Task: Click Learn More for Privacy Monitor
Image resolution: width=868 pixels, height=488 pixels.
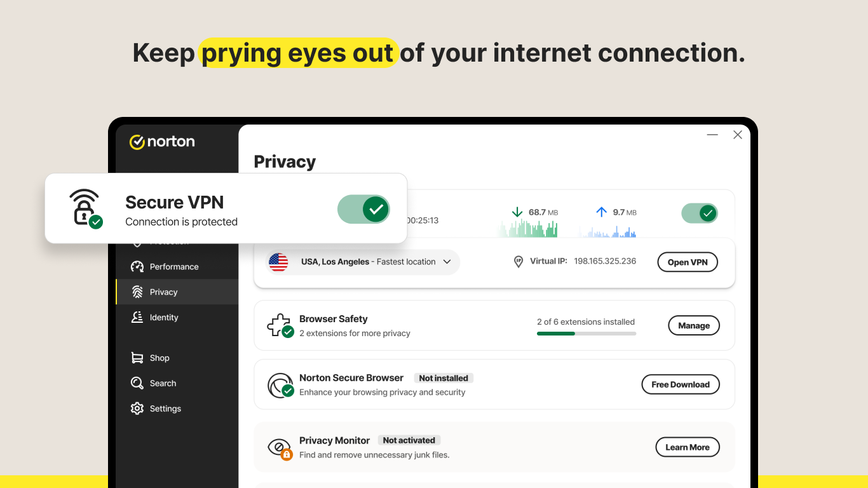Action: (x=688, y=447)
